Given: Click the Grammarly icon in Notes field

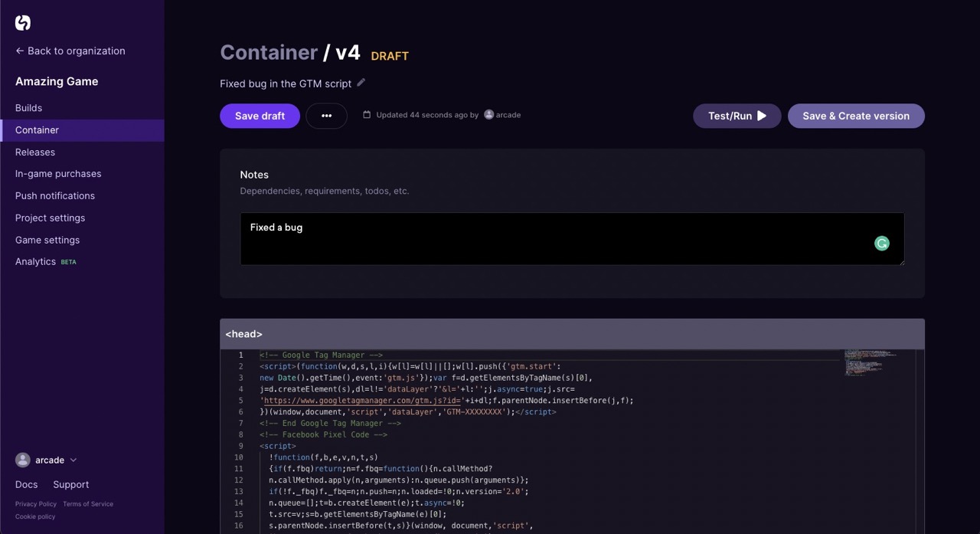Looking at the screenshot, I should pos(882,244).
